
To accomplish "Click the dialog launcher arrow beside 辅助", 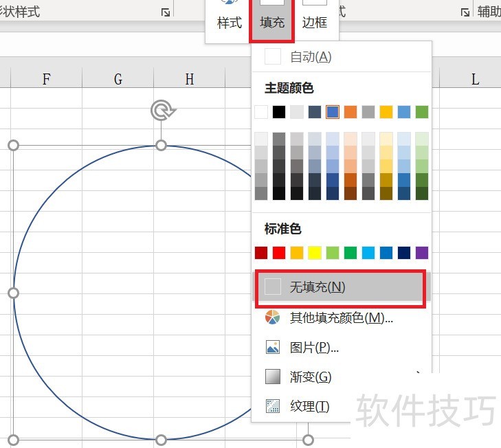I will [x=465, y=12].
